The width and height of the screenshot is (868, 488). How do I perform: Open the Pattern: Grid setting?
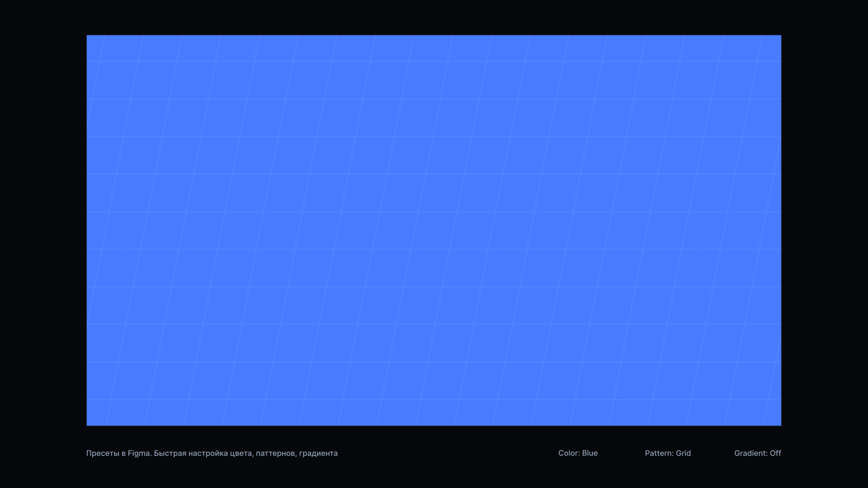[668, 453]
